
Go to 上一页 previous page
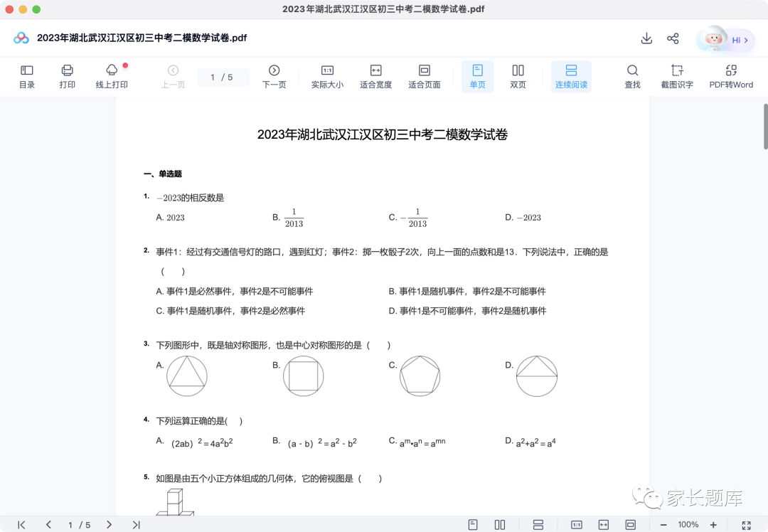pos(173,77)
